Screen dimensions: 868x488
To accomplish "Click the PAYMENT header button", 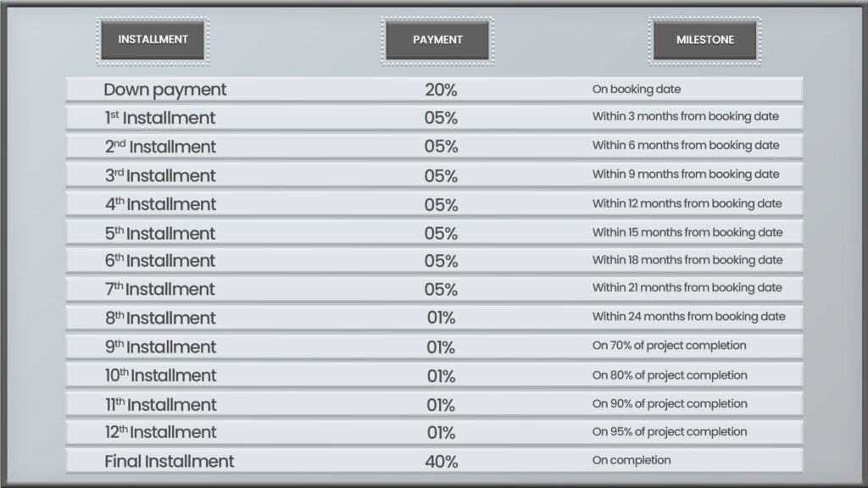I will [437, 41].
